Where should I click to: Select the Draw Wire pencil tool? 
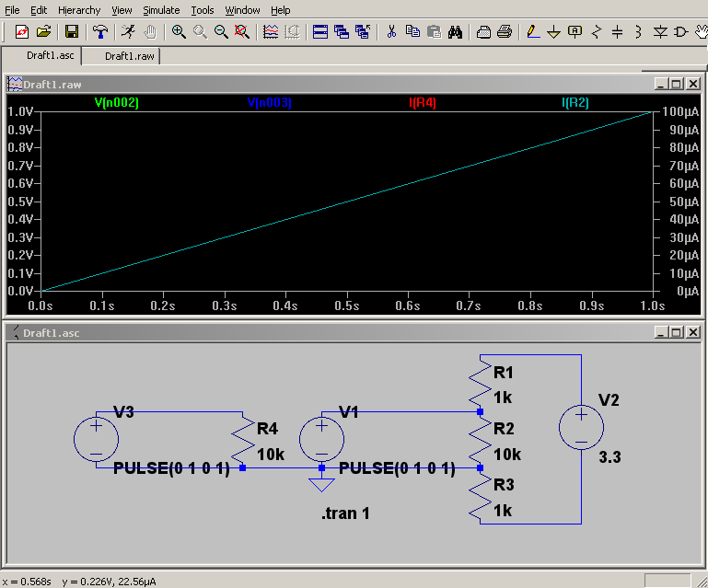[x=532, y=31]
